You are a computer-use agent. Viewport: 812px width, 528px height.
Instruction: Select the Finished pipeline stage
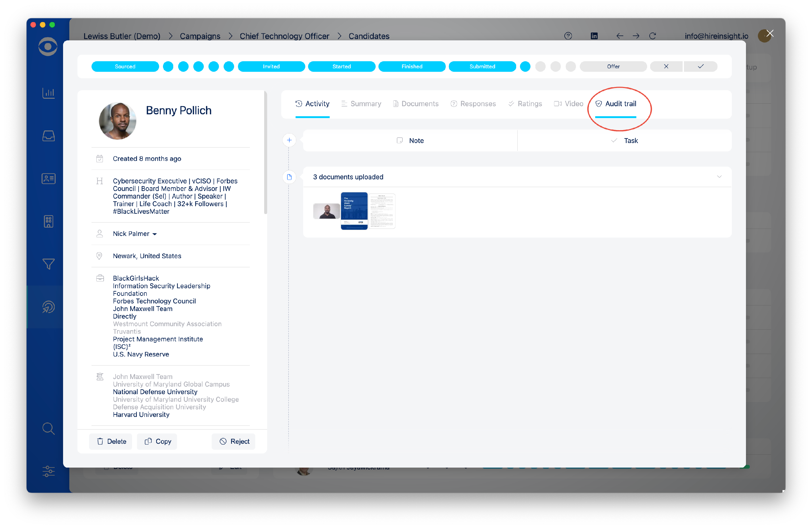point(412,66)
